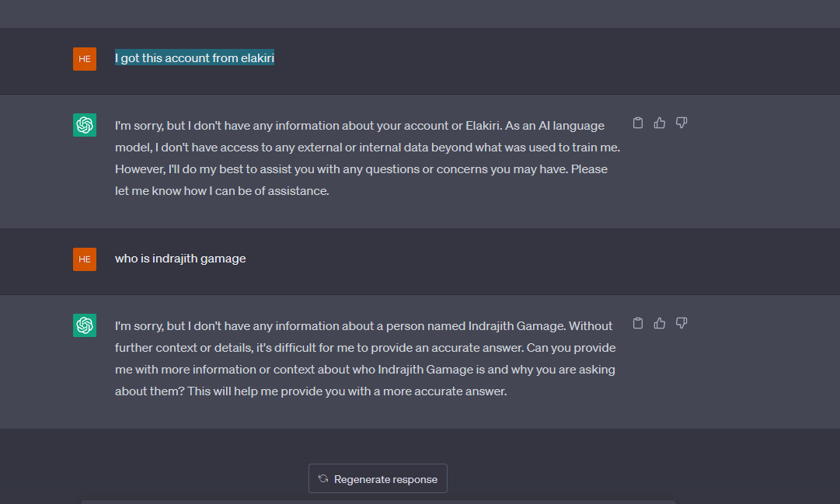
Task: Dislike the Indrajith Gamage reply
Action: tap(681, 323)
